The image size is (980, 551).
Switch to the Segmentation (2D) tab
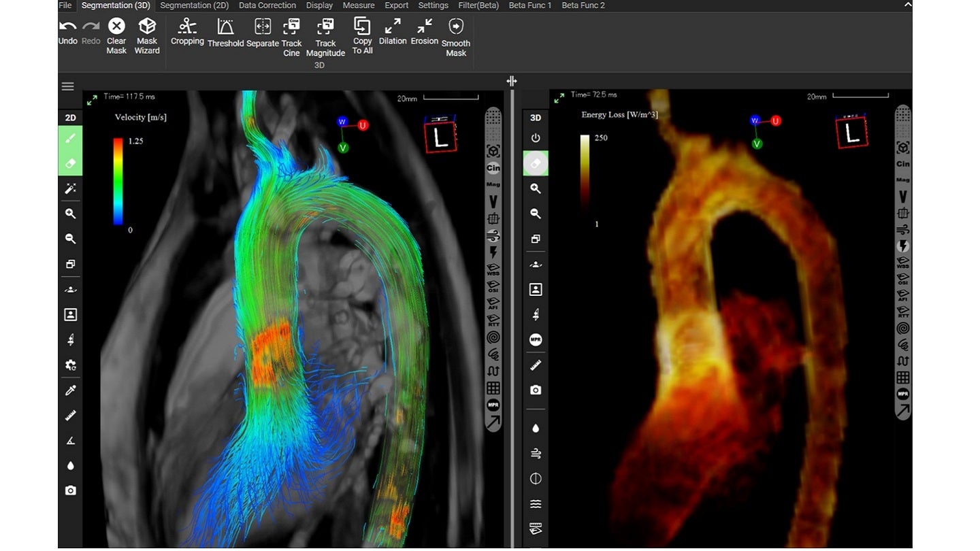coord(194,5)
